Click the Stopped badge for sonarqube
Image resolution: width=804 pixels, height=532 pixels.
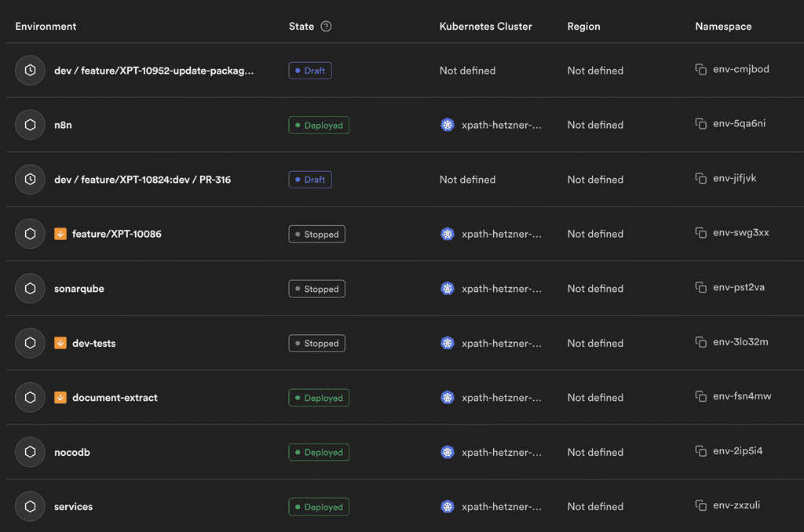coord(316,289)
